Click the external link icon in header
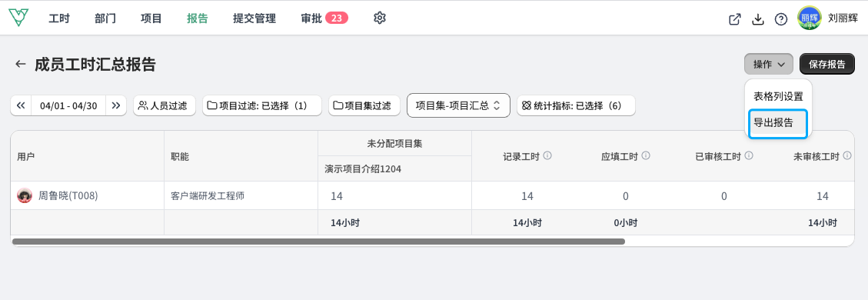 click(734, 18)
